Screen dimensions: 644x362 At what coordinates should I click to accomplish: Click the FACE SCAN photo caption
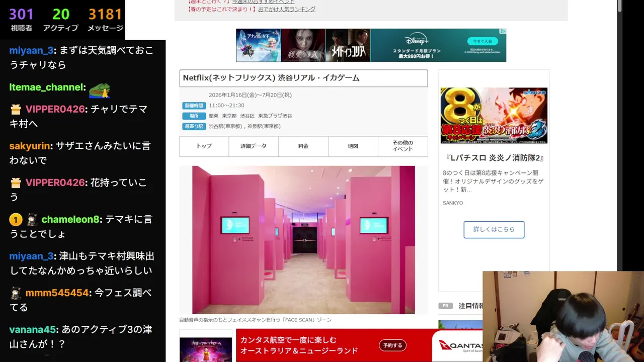coord(255,320)
